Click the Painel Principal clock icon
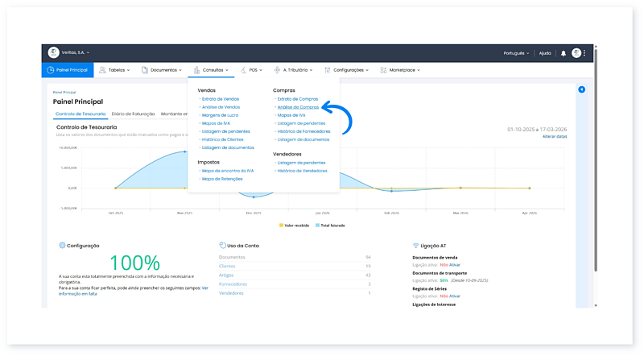This screenshot has height=356, width=644. 51,70
